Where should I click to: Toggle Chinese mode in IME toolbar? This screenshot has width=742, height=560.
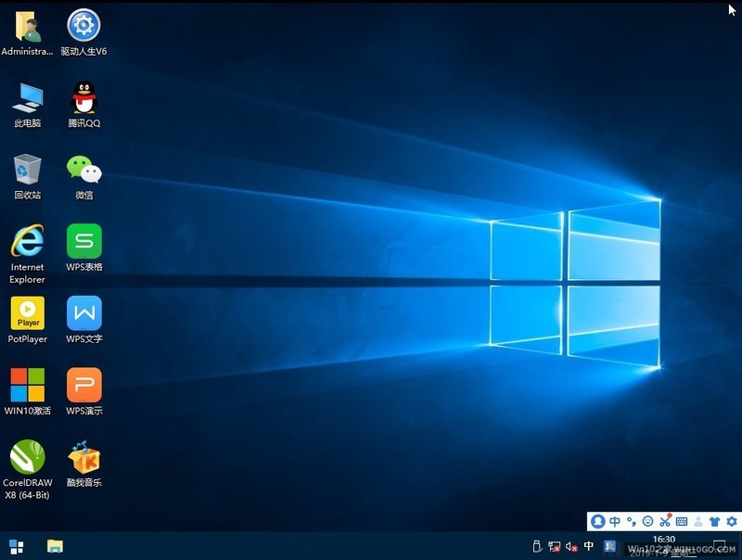[615, 522]
